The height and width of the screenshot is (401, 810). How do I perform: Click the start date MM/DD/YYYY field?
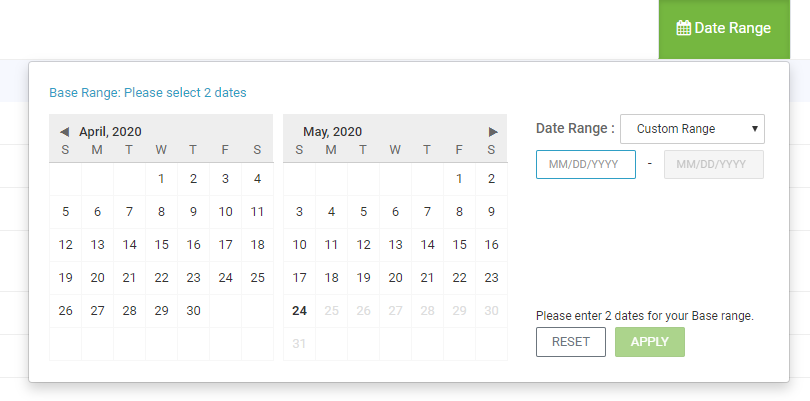click(586, 164)
